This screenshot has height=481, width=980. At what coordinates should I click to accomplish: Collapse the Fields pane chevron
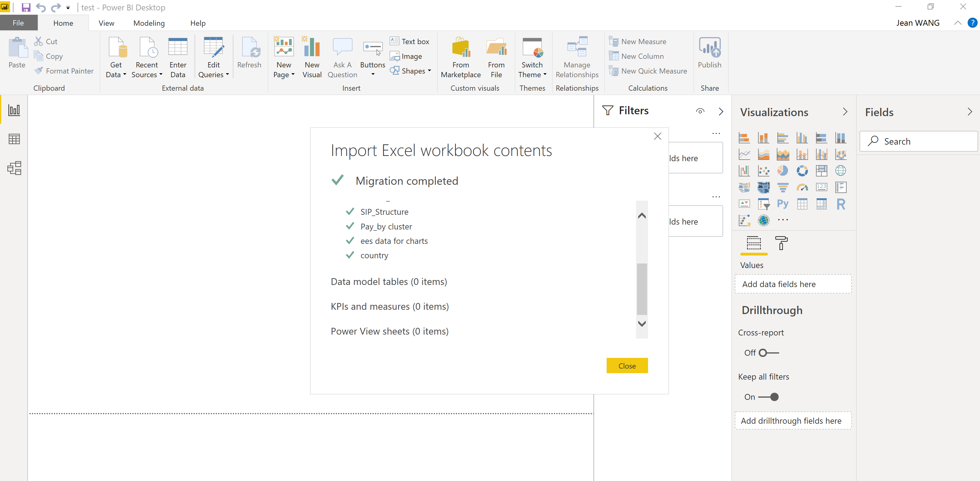(970, 112)
